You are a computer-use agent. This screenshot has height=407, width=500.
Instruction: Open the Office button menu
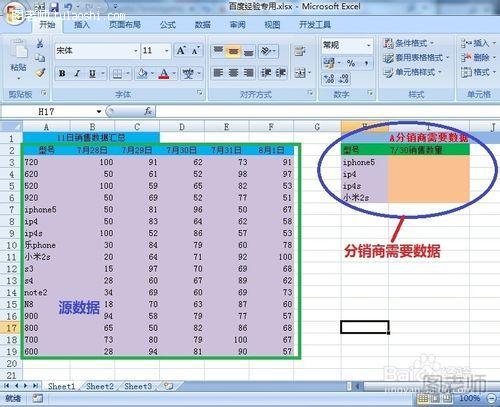tap(13, 13)
